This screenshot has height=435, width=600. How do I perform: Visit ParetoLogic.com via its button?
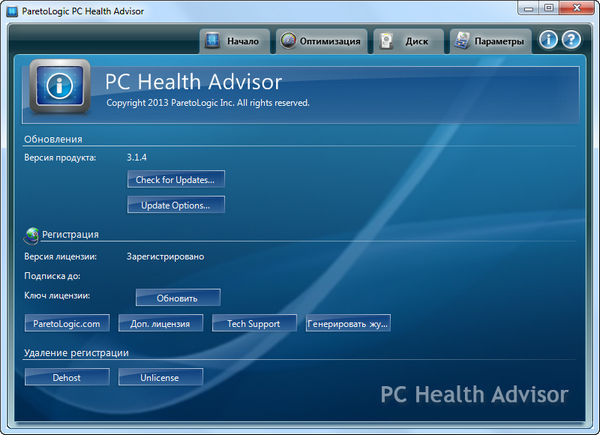coord(67,324)
